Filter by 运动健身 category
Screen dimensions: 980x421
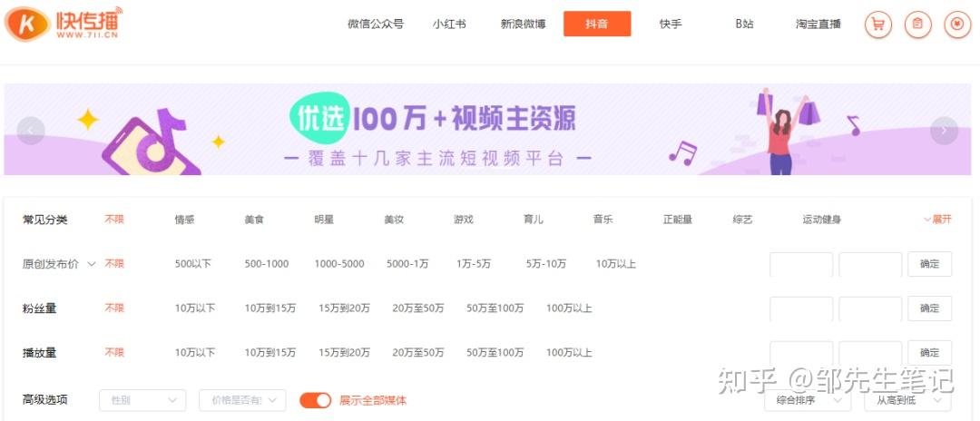click(x=822, y=220)
